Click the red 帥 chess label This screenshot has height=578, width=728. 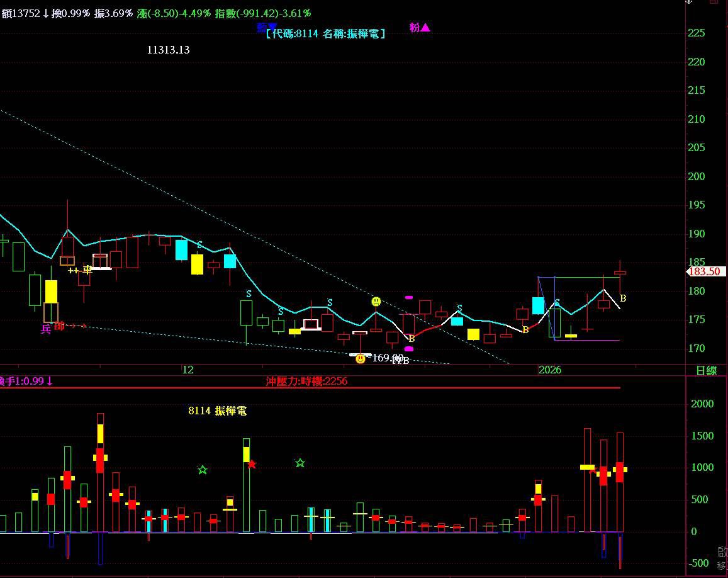tap(59, 326)
